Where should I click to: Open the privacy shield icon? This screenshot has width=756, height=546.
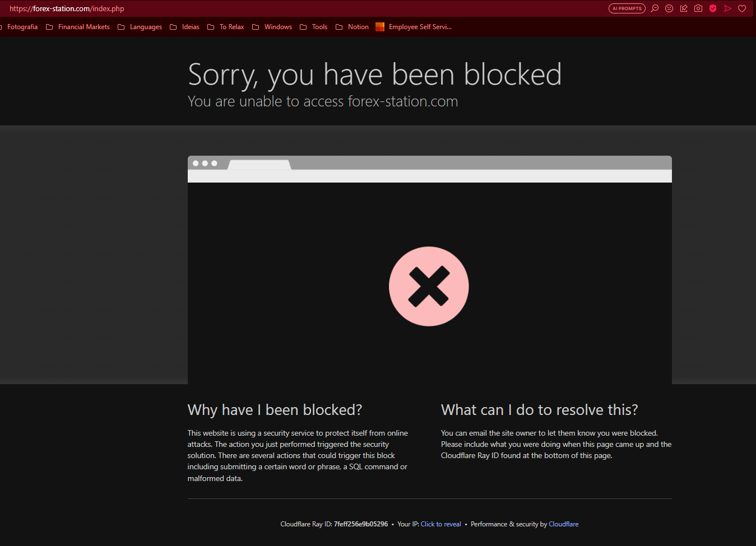point(713,8)
